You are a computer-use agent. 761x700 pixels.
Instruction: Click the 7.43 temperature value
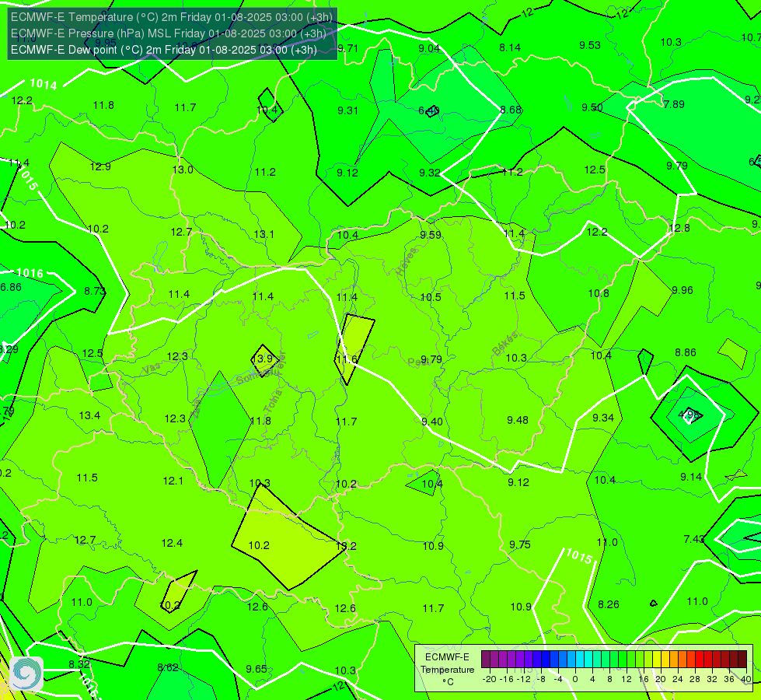(694, 539)
